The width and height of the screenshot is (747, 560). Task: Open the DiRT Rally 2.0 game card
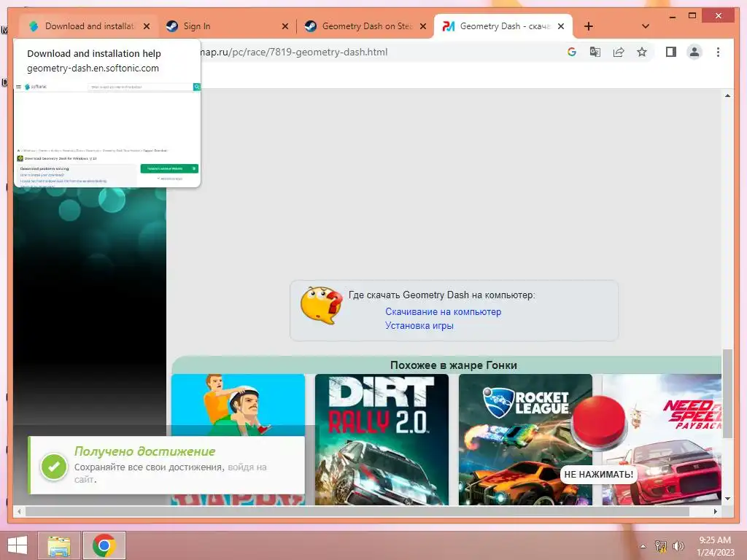coord(382,439)
